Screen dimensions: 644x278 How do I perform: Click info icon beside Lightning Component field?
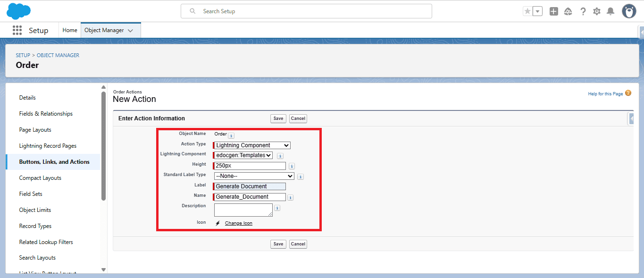tap(280, 156)
